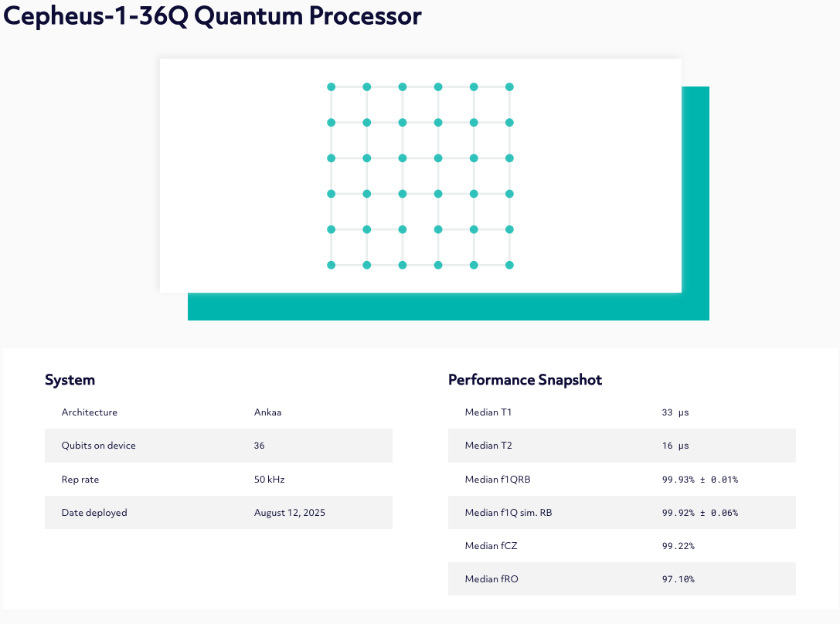Click the Median fRO row label
Image resolution: width=840 pixels, height=624 pixels.
pyautogui.click(x=491, y=579)
